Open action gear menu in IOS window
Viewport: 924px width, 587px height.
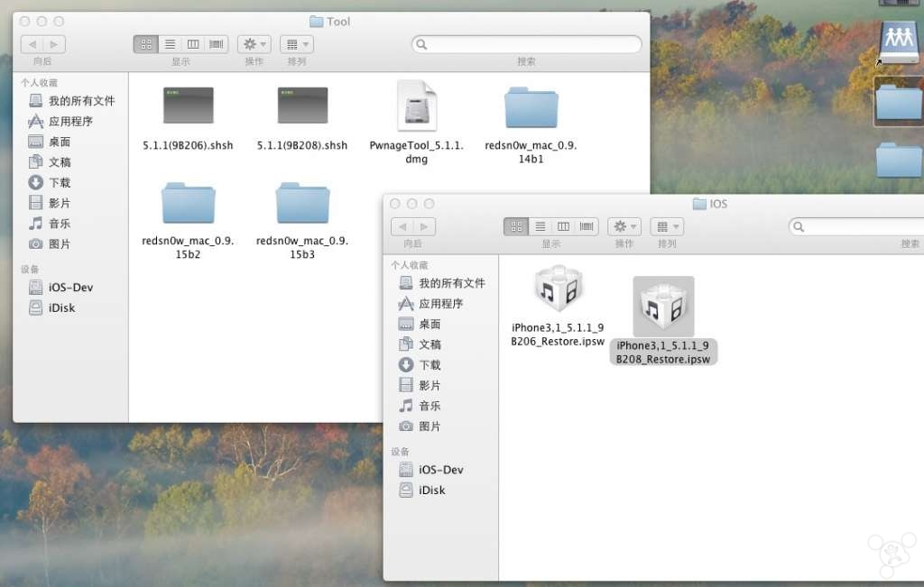tap(624, 226)
